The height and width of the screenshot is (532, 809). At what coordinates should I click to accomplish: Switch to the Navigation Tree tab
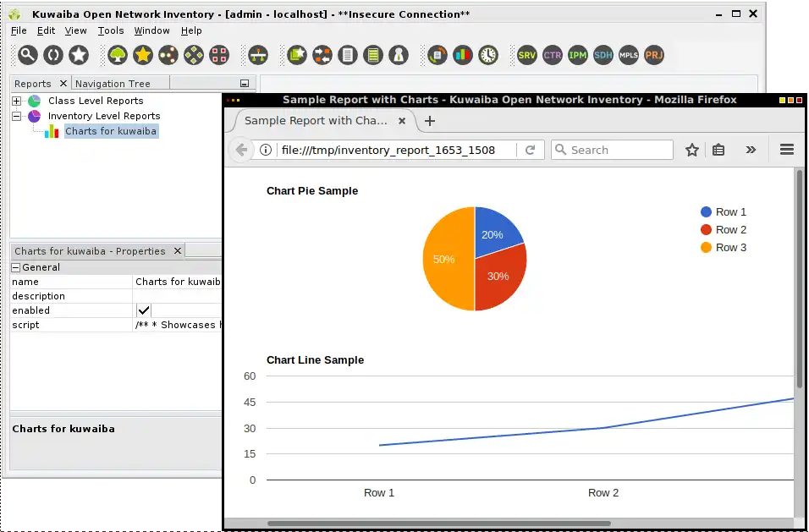tap(120, 84)
